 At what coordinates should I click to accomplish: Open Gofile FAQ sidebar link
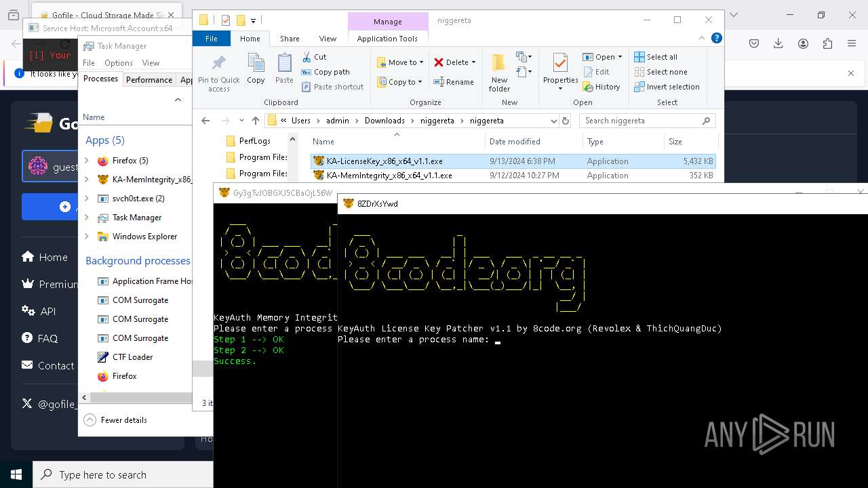click(40, 338)
